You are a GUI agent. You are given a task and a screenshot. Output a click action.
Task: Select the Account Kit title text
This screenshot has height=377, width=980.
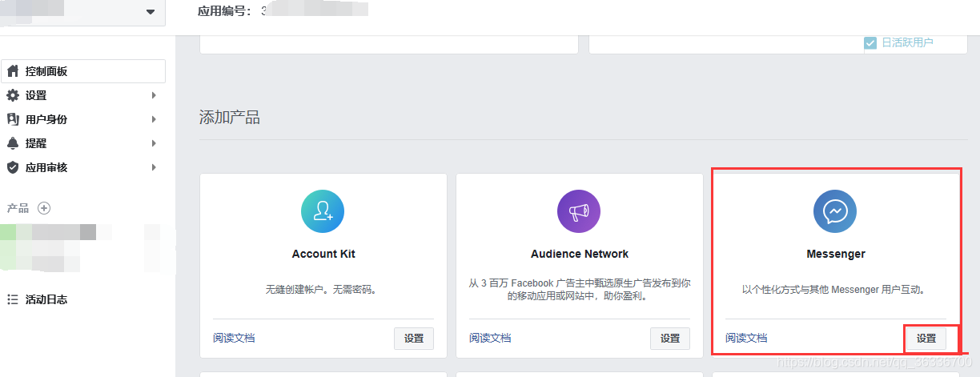tap(323, 254)
